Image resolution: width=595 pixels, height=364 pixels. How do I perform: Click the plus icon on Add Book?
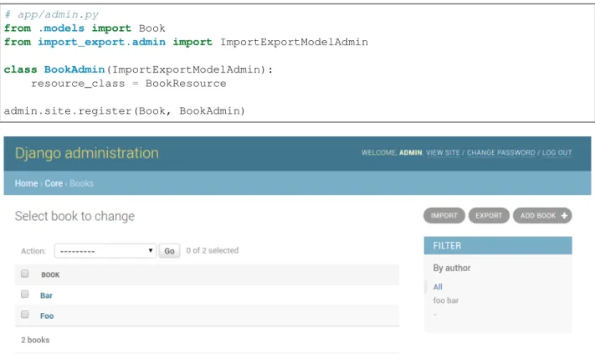[564, 216]
